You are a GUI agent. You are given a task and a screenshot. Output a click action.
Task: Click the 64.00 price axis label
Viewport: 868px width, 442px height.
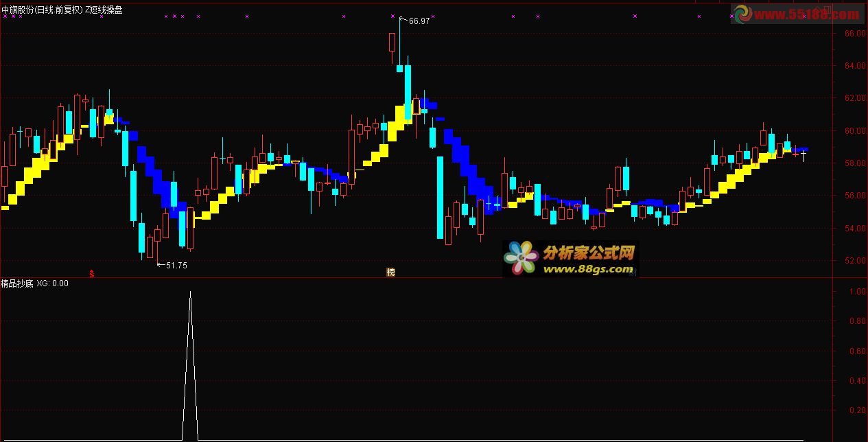[x=854, y=66]
